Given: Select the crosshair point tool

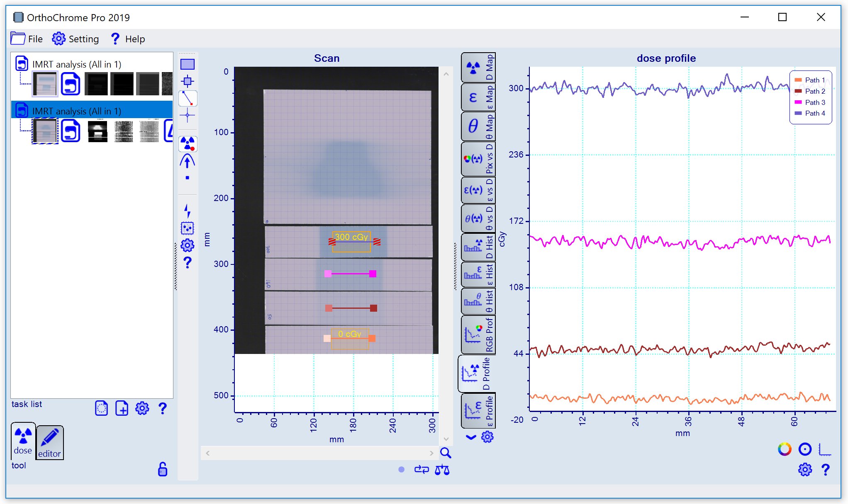Looking at the screenshot, I should coord(188,116).
